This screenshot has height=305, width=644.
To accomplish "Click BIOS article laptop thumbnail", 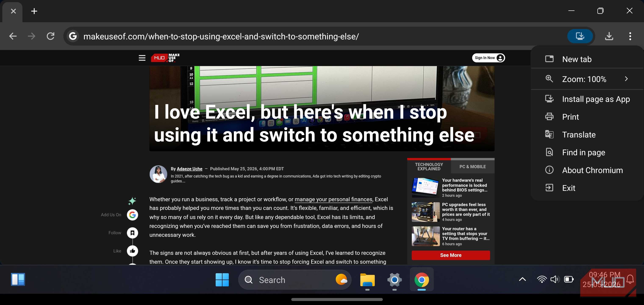I will coord(426,187).
